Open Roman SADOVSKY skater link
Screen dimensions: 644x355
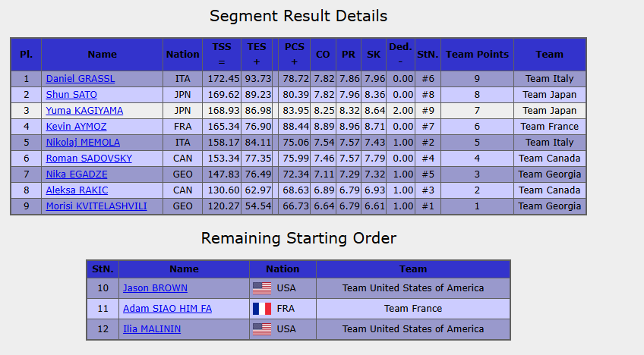(x=89, y=159)
